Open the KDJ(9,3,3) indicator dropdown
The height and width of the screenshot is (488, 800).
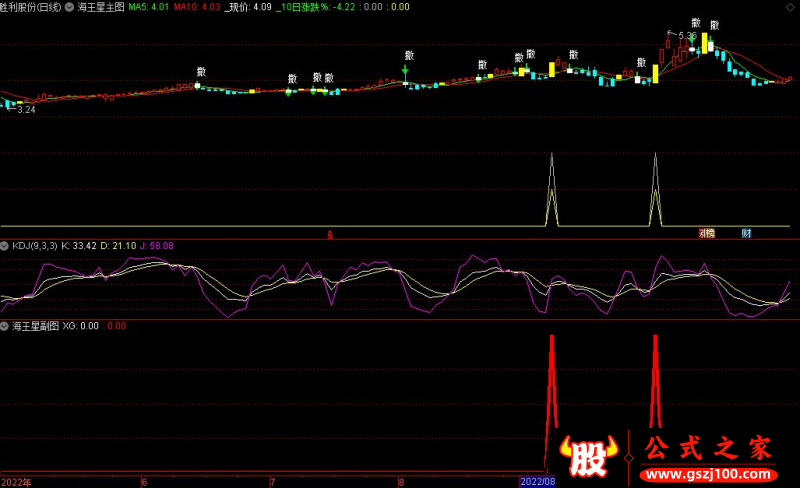coord(5,245)
